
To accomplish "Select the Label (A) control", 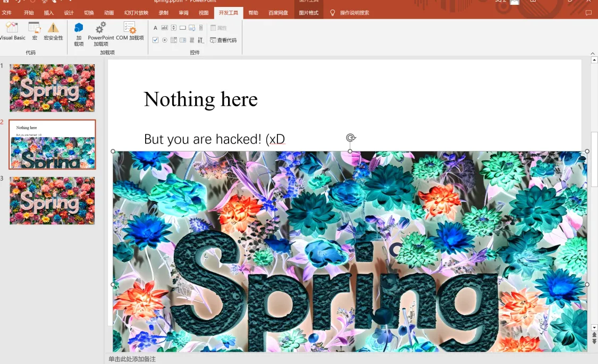I will click(x=155, y=28).
